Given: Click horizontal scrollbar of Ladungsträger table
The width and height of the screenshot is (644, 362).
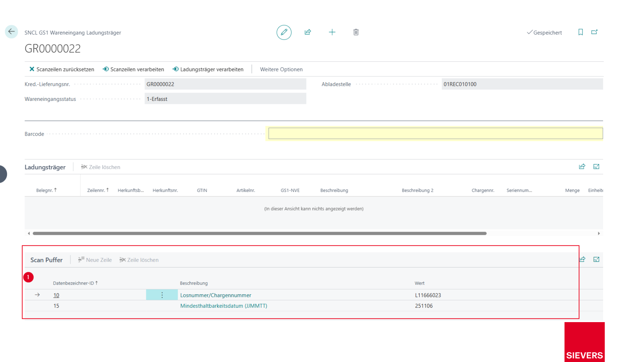Looking at the screenshot, I should pos(259,233).
